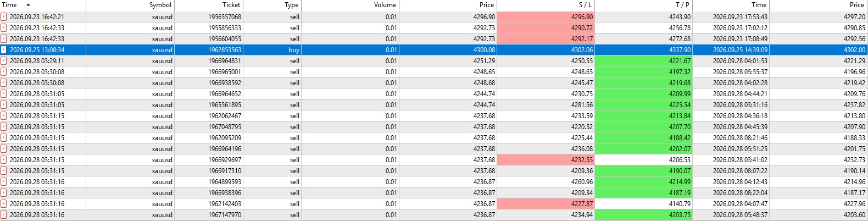This screenshot has width=868, height=221.
Task: Select the red S/L cell 4290.72
Action: (x=546, y=28)
